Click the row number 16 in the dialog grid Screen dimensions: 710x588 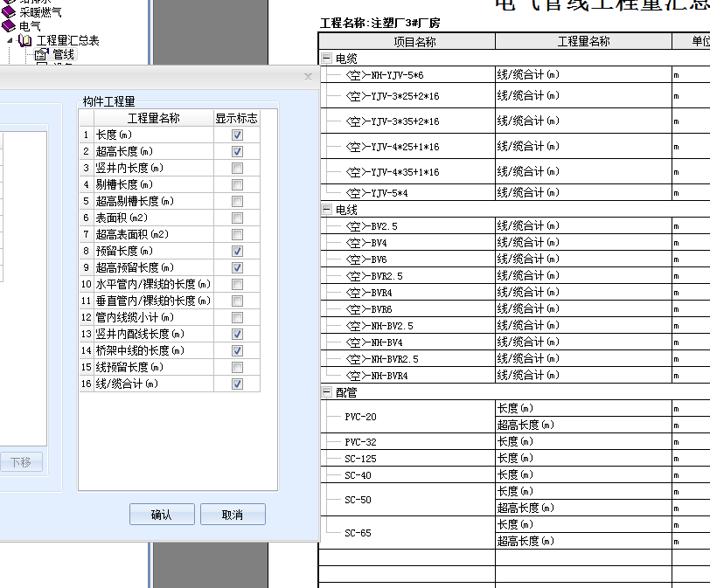86,384
